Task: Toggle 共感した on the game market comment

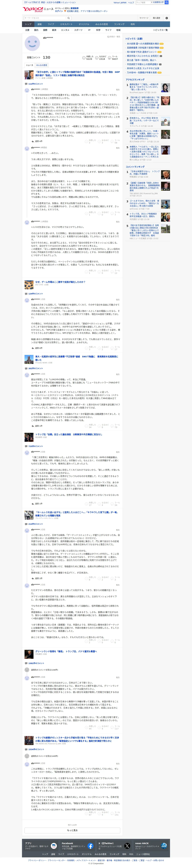Action: (x=90, y=348)
